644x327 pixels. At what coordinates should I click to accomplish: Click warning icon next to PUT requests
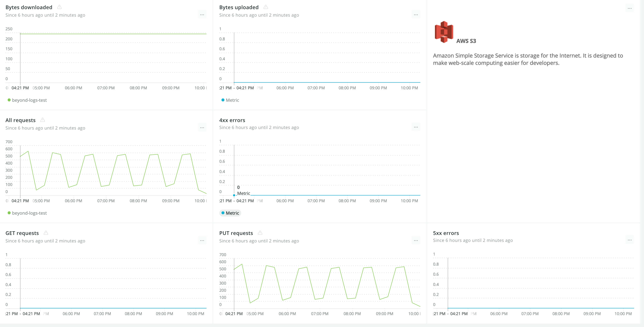(260, 233)
